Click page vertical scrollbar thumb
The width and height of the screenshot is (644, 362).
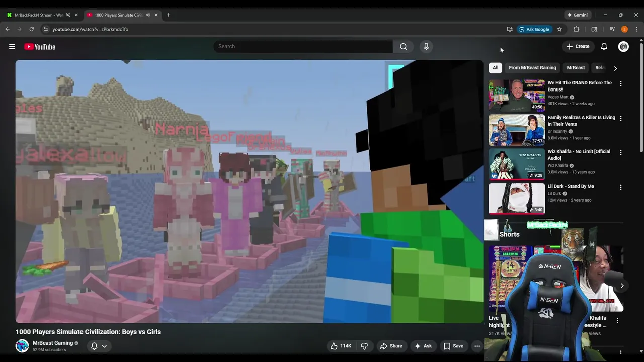tap(641, 98)
